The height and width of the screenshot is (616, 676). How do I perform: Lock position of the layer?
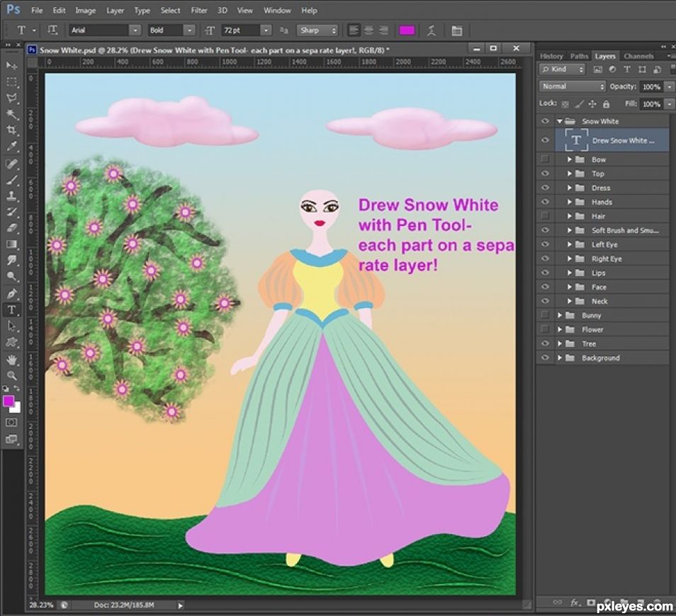pos(592,104)
